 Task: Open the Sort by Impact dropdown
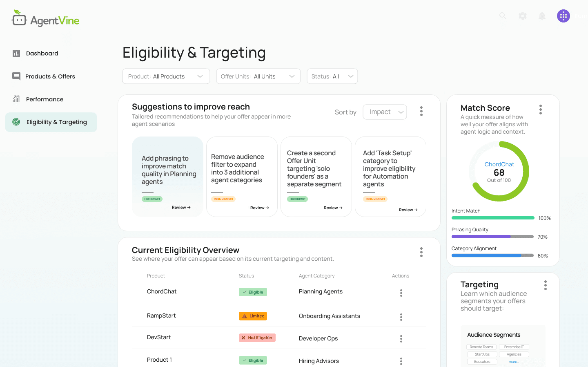tap(385, 112)
